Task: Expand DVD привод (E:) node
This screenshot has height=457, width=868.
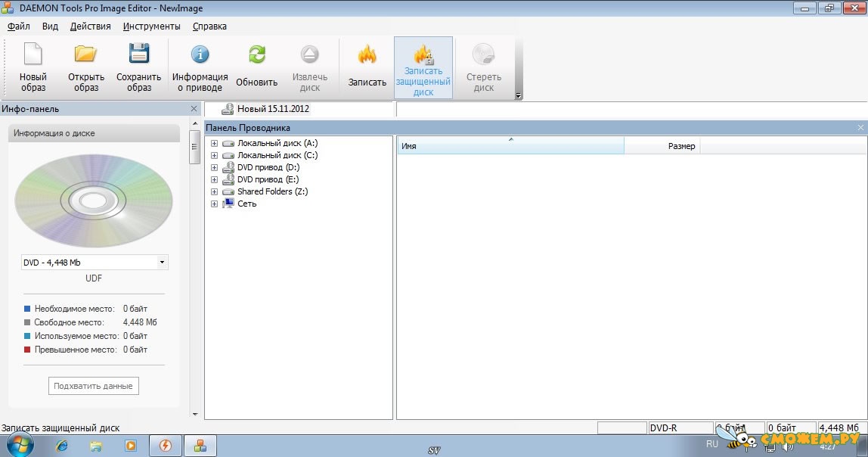Action: click(214, 180)
